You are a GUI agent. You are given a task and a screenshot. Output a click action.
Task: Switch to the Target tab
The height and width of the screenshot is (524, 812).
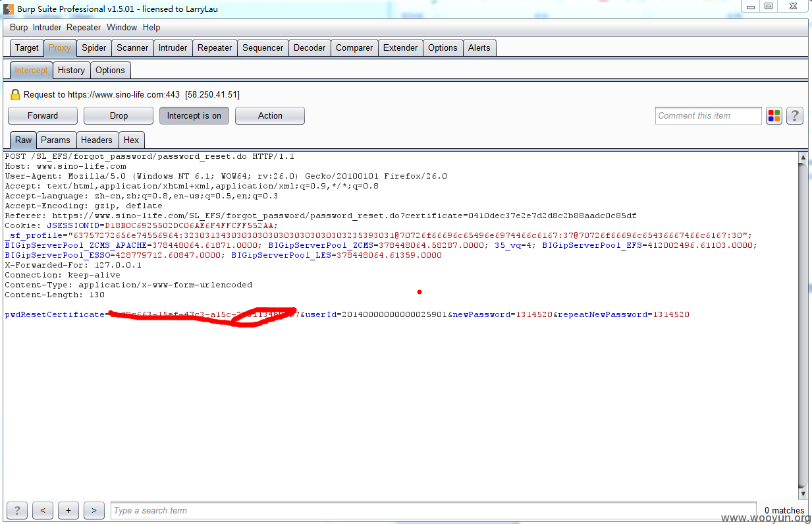27,47
